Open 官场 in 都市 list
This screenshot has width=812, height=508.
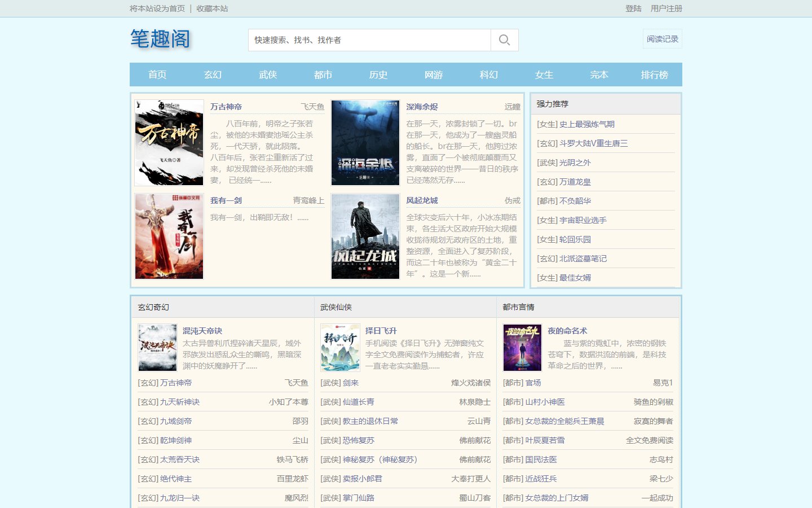coord(533,383)
